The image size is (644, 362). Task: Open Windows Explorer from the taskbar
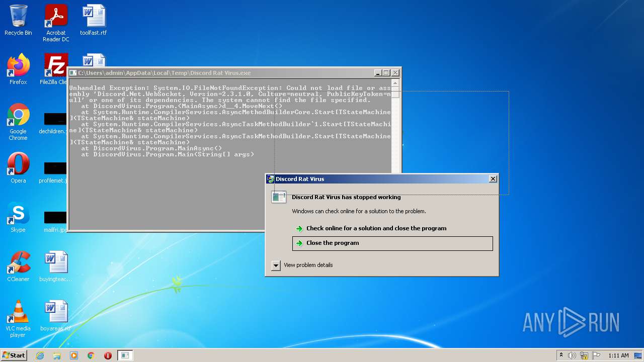[57, 355]
